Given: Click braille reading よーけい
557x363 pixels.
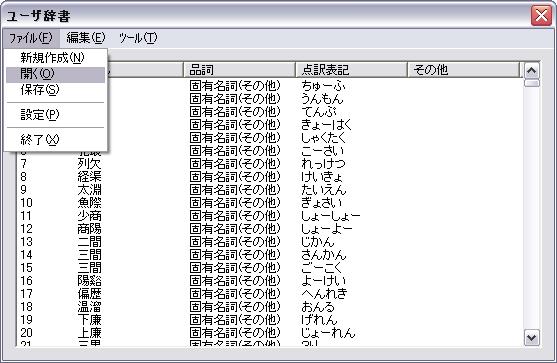Looking at the screenshot, I should tap(323, 281).
